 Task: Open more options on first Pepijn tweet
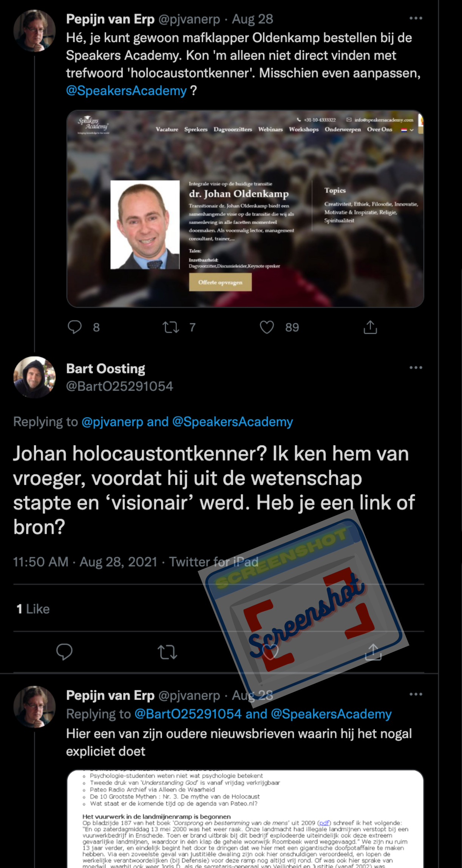pyautogui.click(x=416, y=18)
